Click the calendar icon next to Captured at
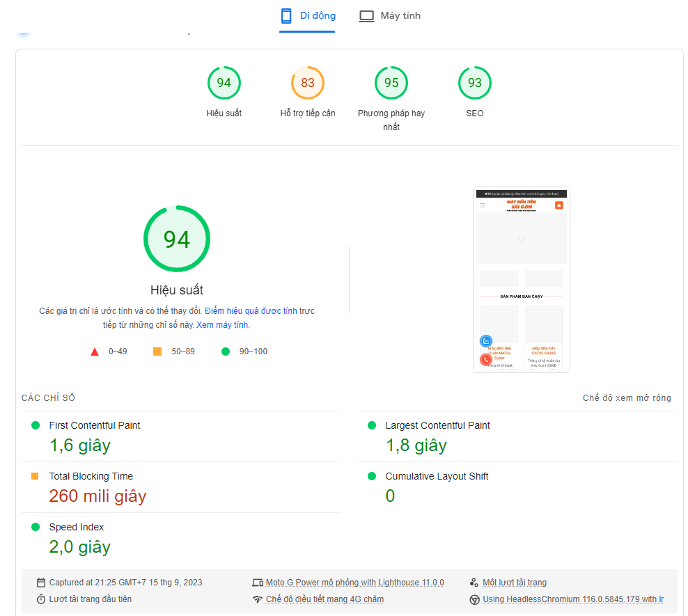The height and width of the screenshot is (616, 688). tap(42, 582)
